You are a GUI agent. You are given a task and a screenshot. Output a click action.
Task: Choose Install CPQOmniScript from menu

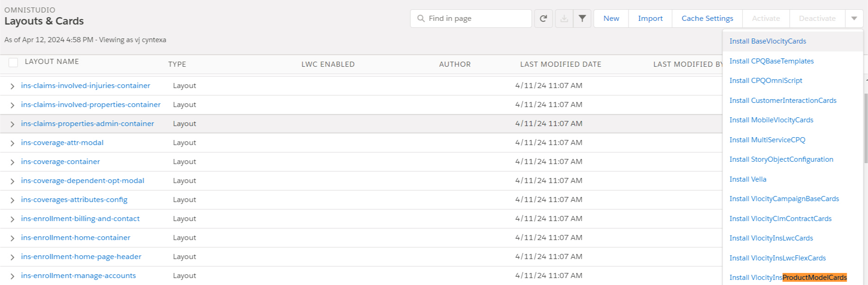pyautogui.click(x=766, y=81)
